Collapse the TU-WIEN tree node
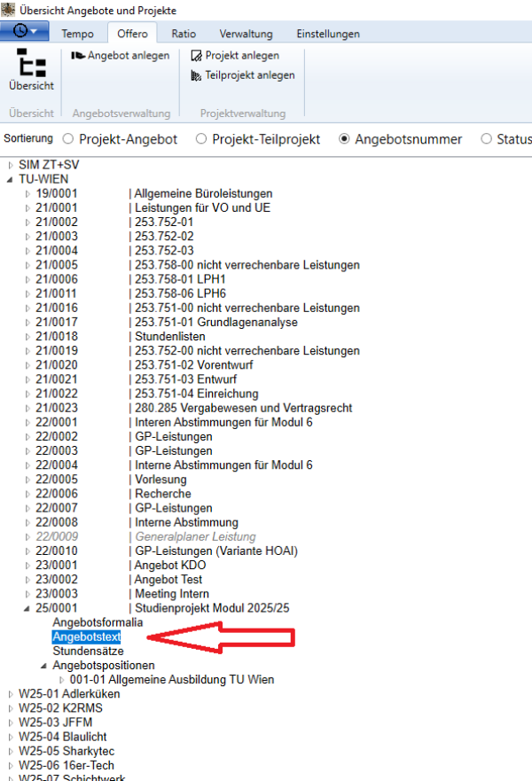532x781 pixels. (10, 179)
